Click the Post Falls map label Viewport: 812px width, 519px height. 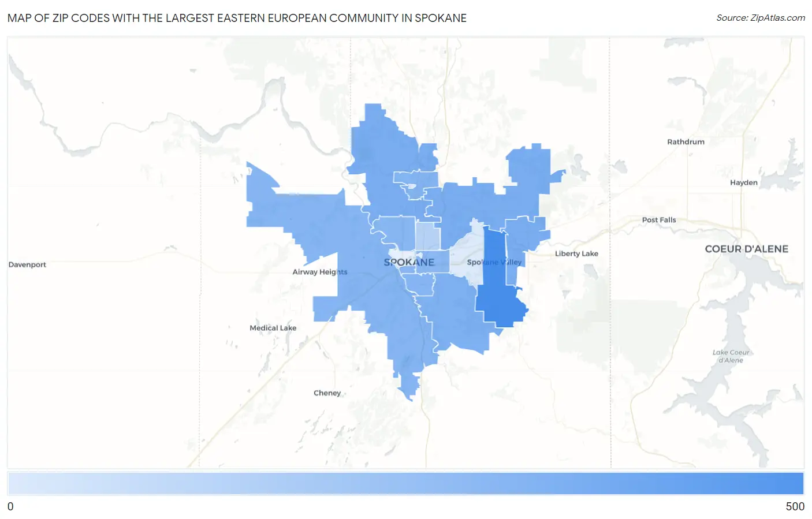point(658,220)
